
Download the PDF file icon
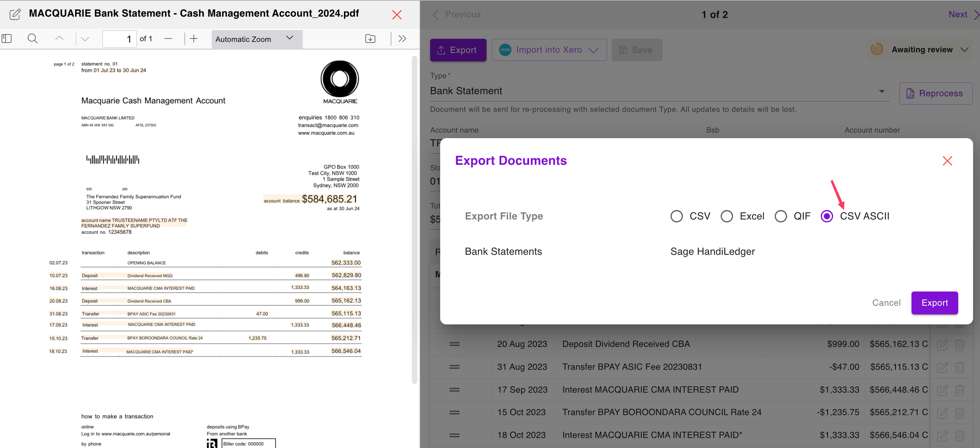(370, 38)
